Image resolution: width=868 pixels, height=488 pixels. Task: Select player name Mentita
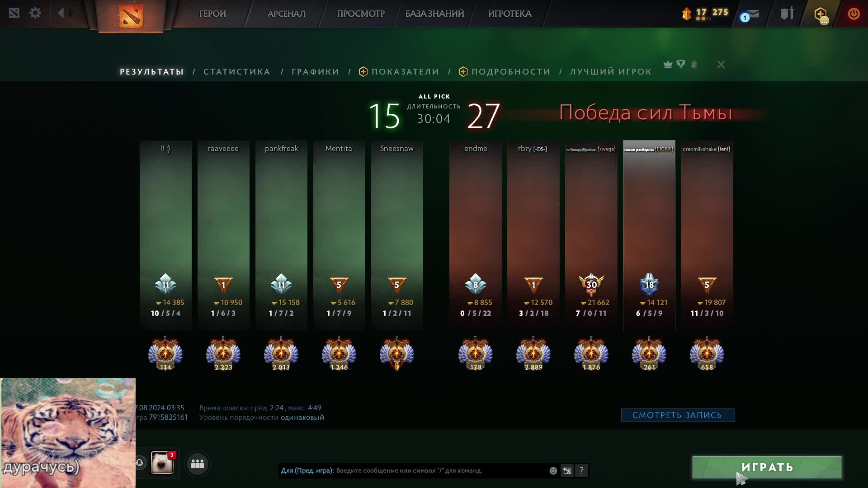(x=339, y=148)
